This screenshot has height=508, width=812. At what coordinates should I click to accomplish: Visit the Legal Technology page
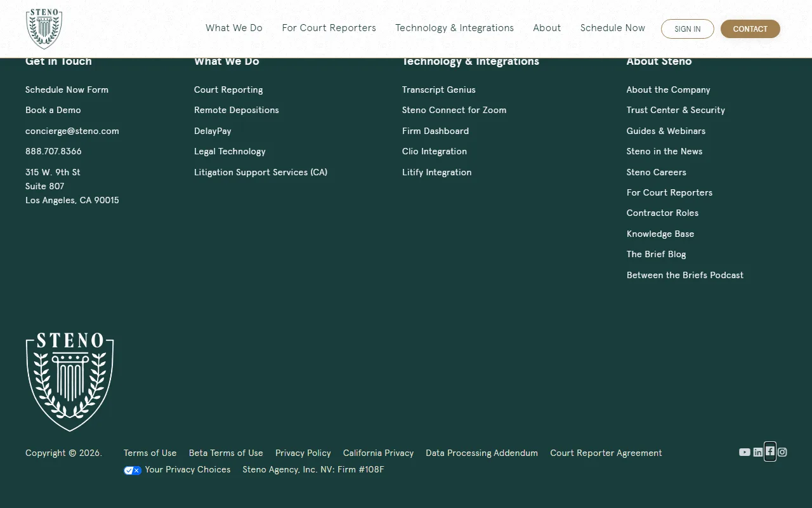[x=230, y=151]
